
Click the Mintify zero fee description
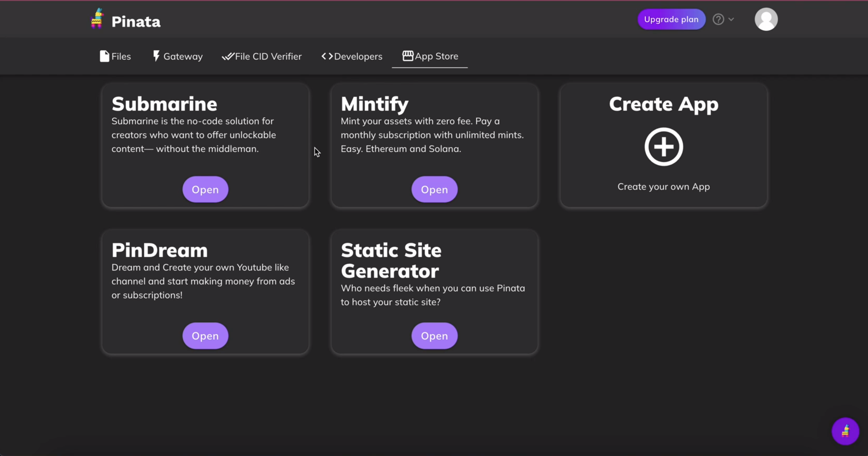click(432, 135)
